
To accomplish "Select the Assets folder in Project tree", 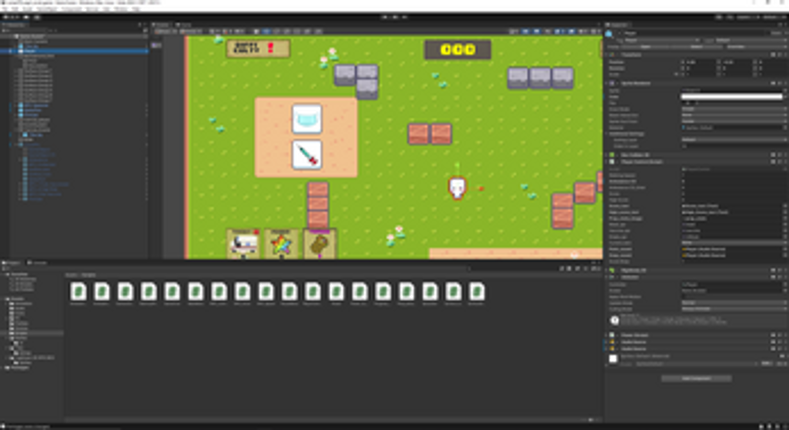I will [19, 299].
